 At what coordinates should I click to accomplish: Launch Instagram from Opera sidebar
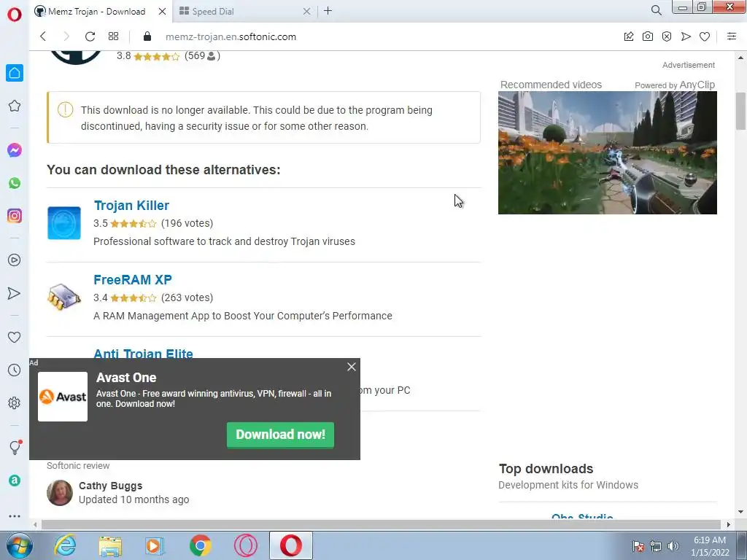click(x=15, y=216)
